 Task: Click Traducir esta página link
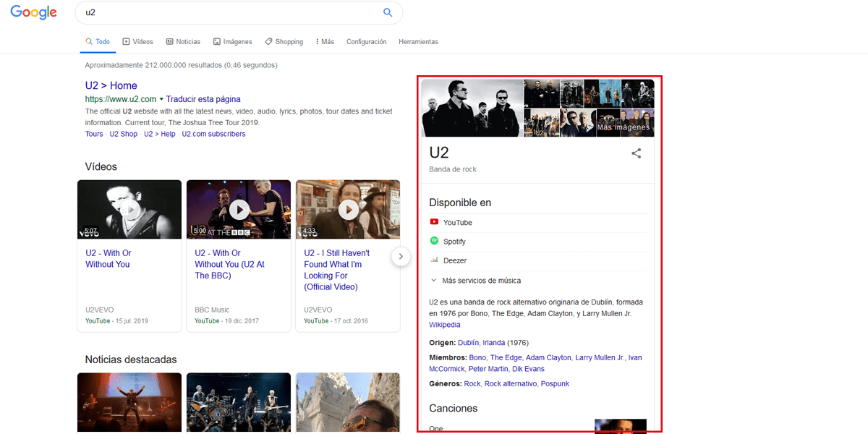(203, 99)
